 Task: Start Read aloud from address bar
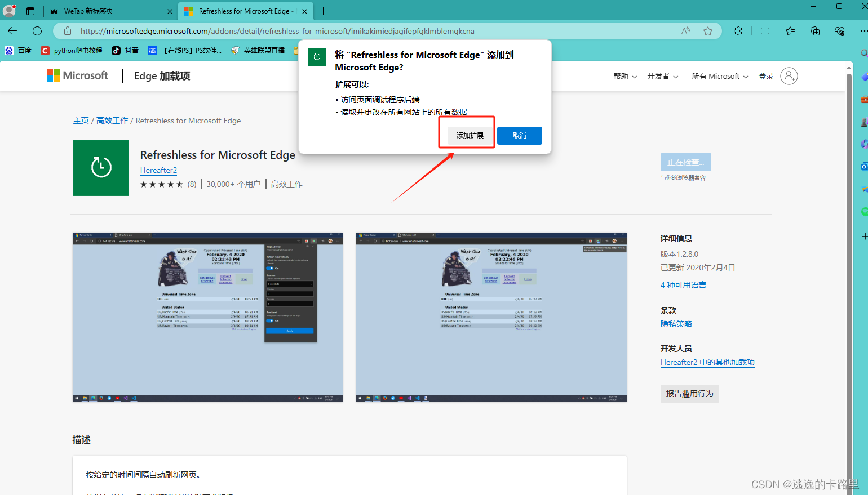point(685,31)
